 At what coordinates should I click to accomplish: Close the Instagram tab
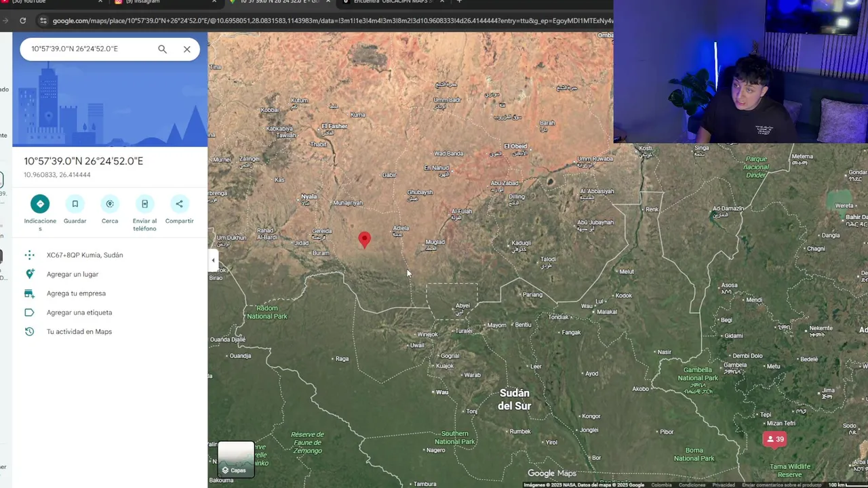(214, 2)
